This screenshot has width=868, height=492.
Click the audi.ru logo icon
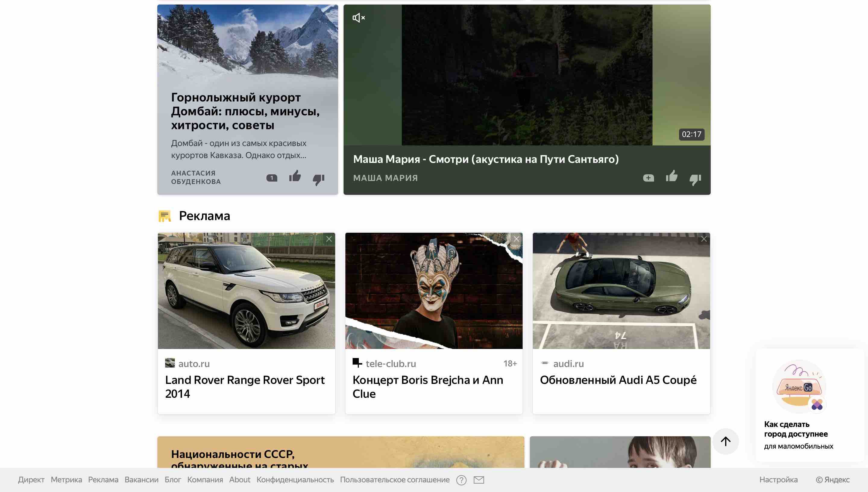[545, 363]
